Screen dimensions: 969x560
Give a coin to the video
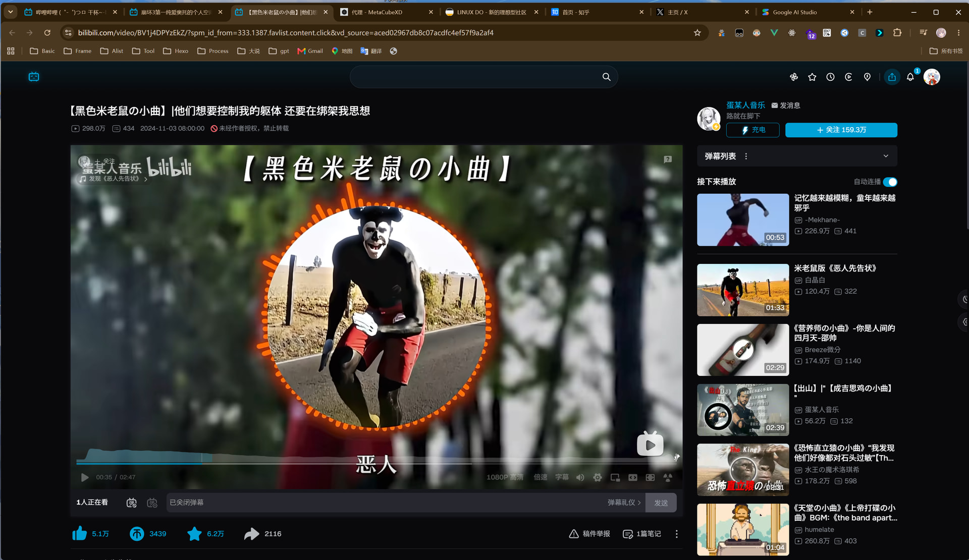coord(136,534)
